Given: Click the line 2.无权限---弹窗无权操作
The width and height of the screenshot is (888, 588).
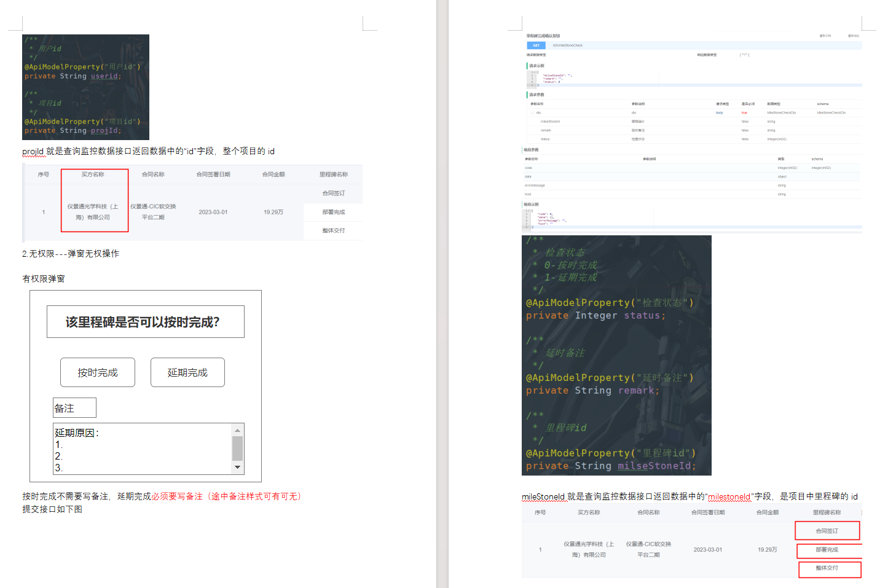Looking at the screenshot, I should tap(71, 254).
